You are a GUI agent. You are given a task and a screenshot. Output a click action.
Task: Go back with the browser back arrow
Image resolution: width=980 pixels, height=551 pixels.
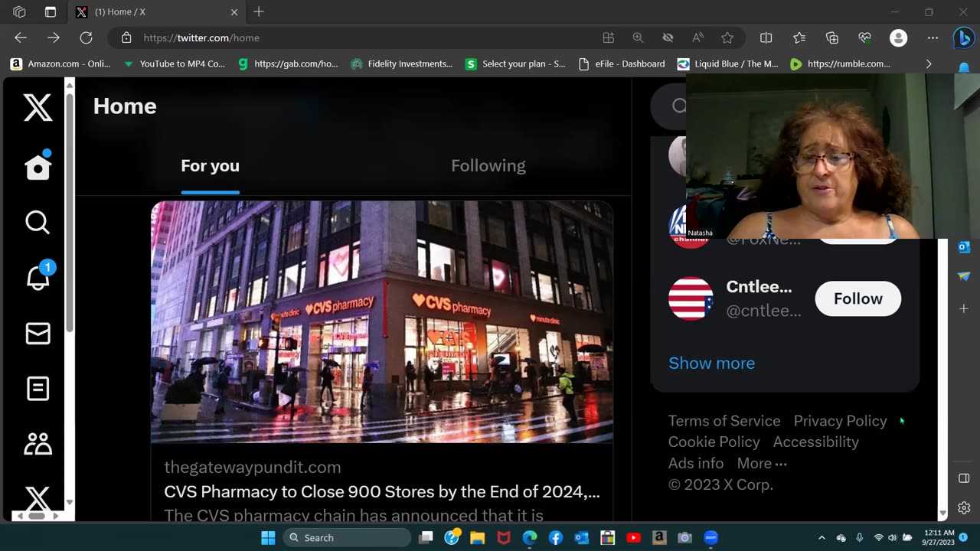(x=21, y=37)
